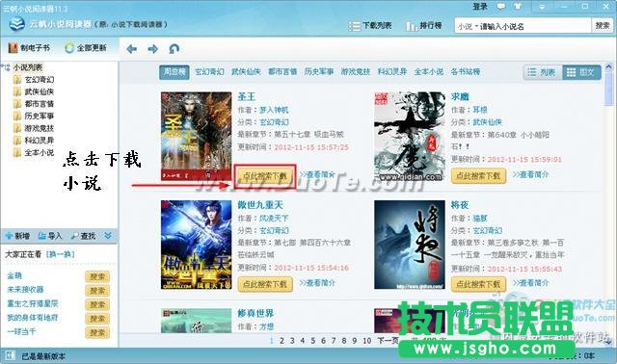This screenshot has width=617, height=364.
Task: Click 搜索 button beside 重生之狩猎星辰
Action: (x=96, y=304)
